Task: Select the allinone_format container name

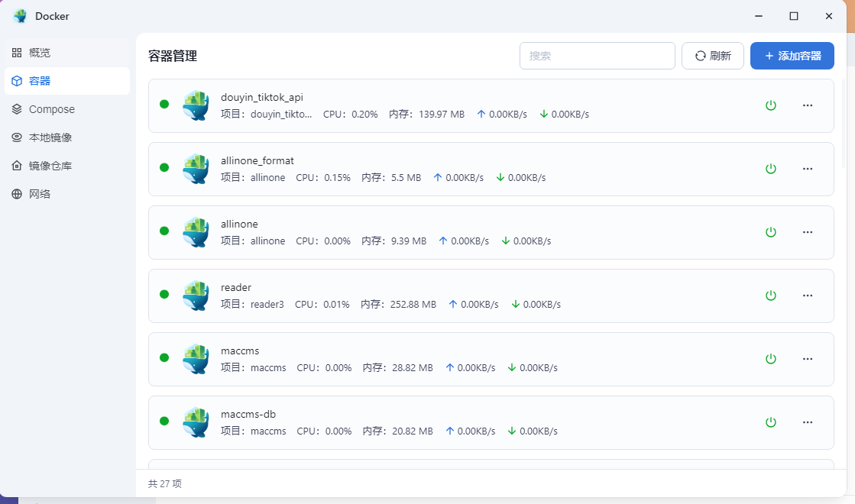Action: (x=257, y=160)
